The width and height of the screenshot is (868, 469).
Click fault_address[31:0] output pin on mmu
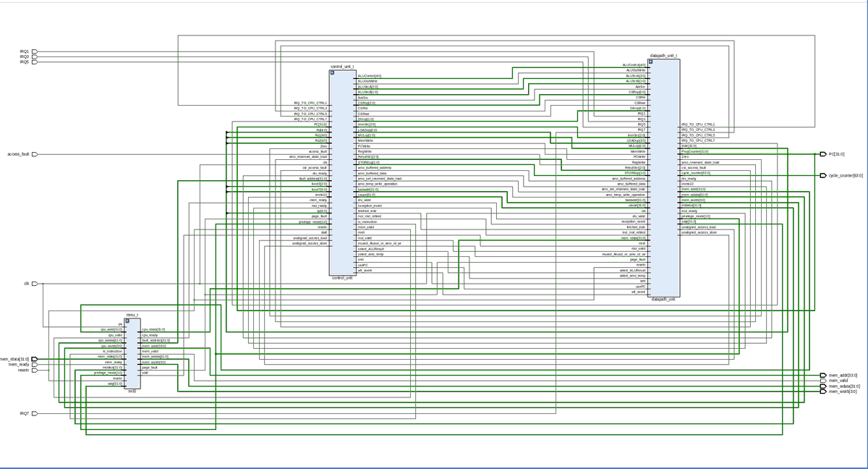coord(156,340)
